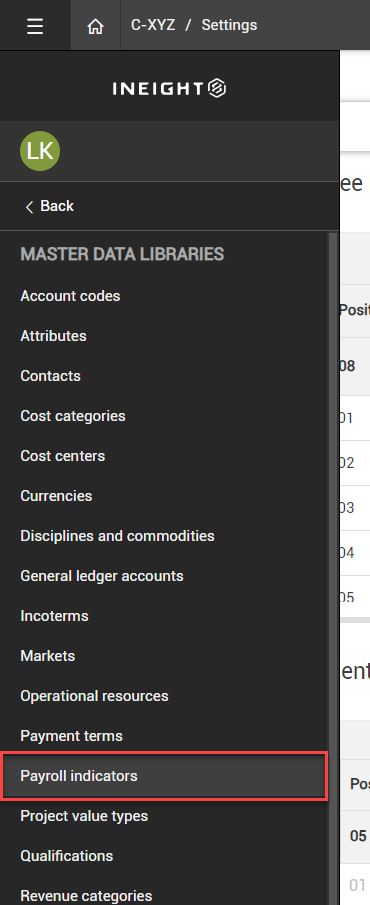Click the Back chevron arrow
The image size is (370, 905).
click(x=29, y=207)
